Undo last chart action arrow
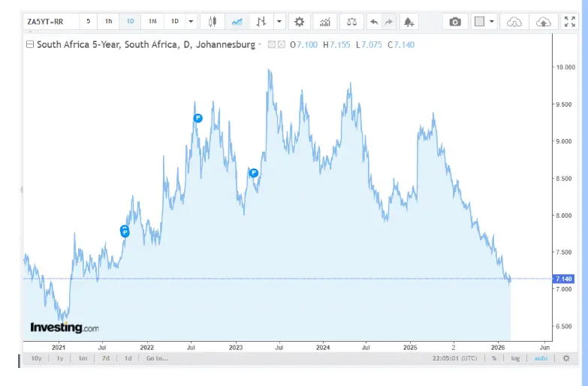 374,22
